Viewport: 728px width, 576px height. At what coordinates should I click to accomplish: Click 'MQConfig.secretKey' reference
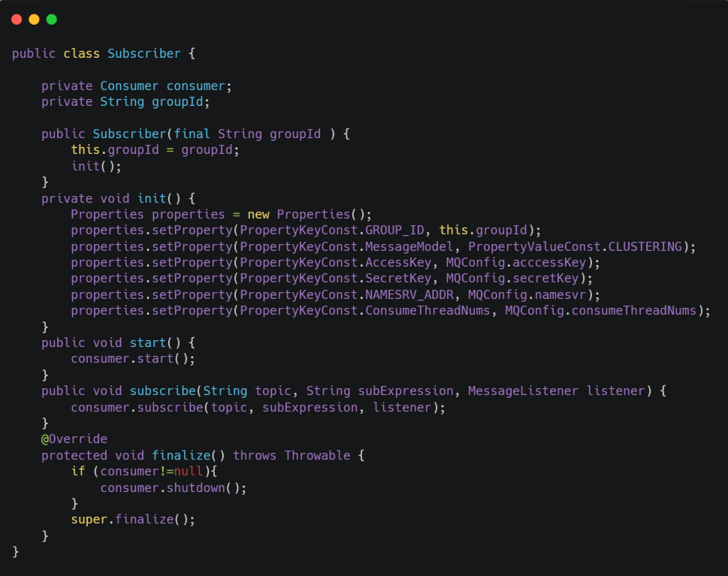512,279
